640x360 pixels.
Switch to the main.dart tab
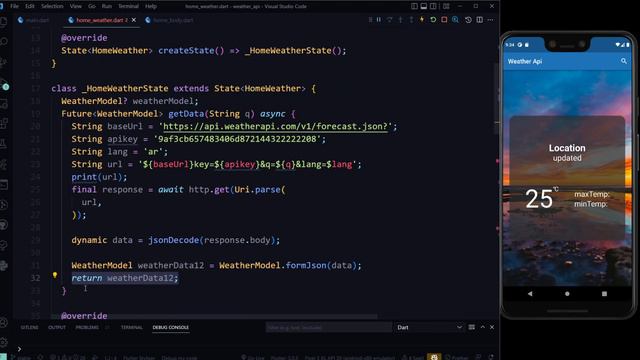pos(33,20)
